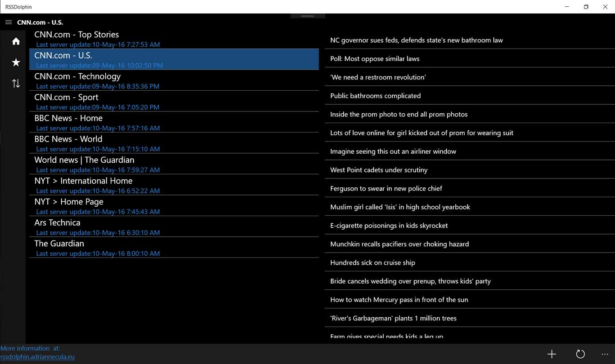The height and width of the screenshot is (364, 615).
Task: Select the CNN.com - Technology feed
Action: pos(174,80)
